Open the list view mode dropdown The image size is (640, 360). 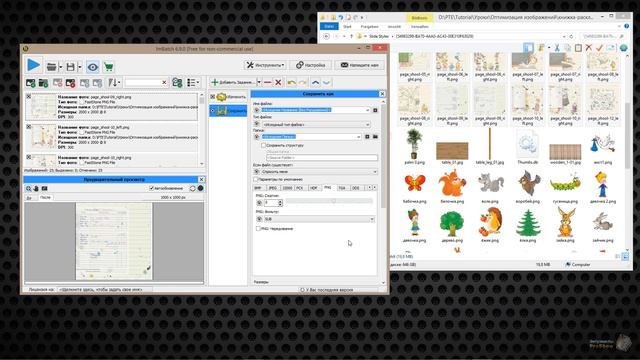coord(193,83)
